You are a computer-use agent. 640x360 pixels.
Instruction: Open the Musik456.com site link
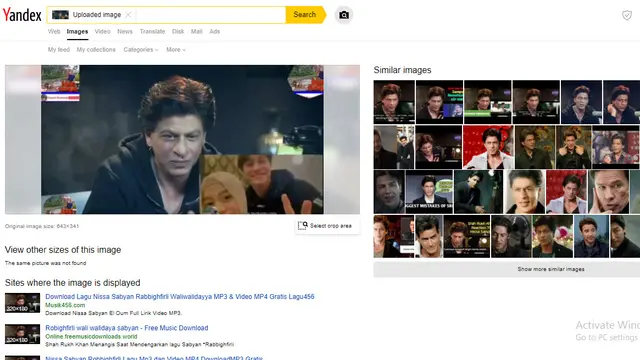[x=65, y=305]
